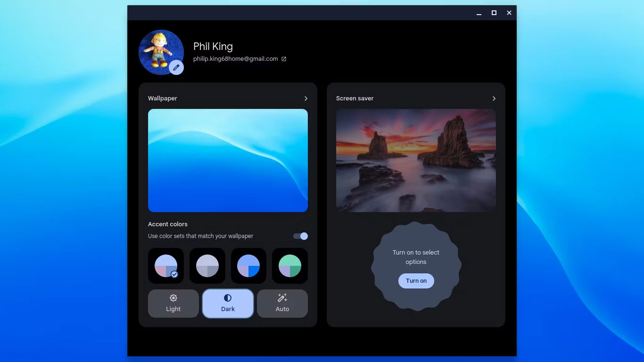
Task: Select the currently checked accent color set
Action: (x=165, y=265)
